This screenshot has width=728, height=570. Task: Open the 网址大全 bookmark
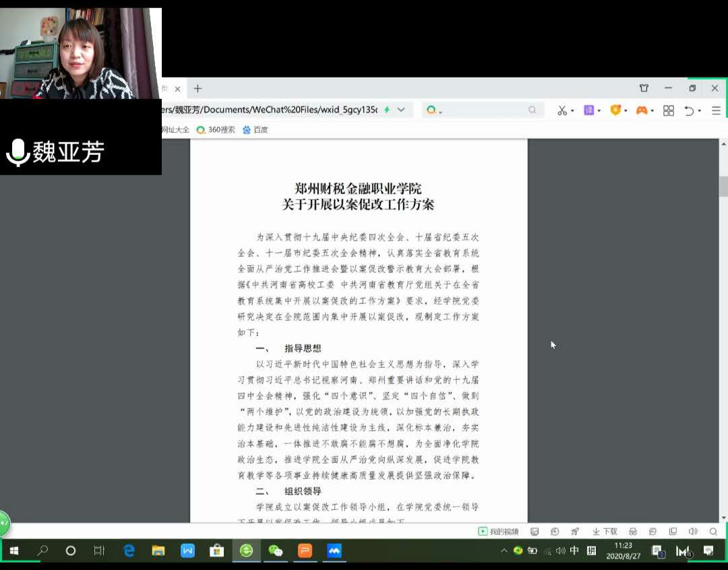[x=175, y=129]
